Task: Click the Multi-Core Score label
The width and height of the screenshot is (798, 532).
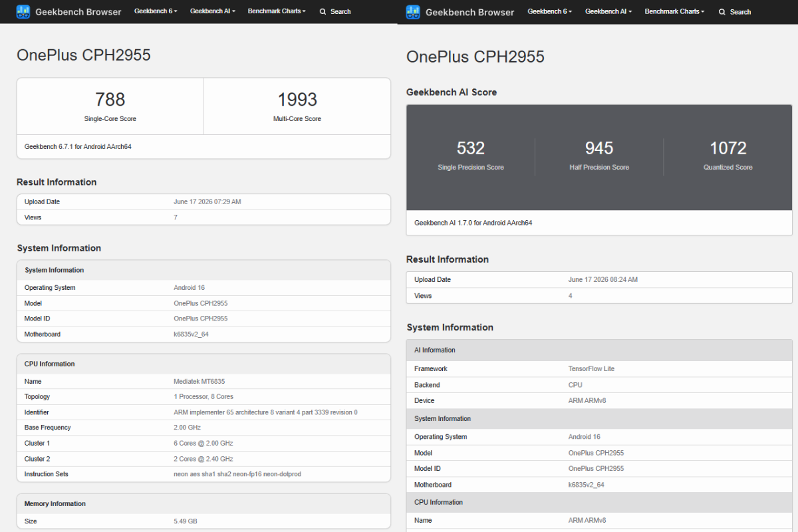Action: click(x=297, y=118)
